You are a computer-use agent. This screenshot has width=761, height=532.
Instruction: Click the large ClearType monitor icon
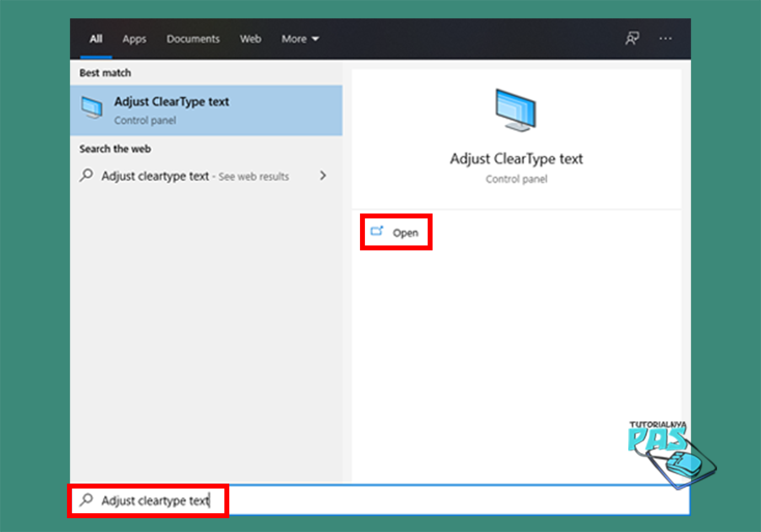pos(516,110)
